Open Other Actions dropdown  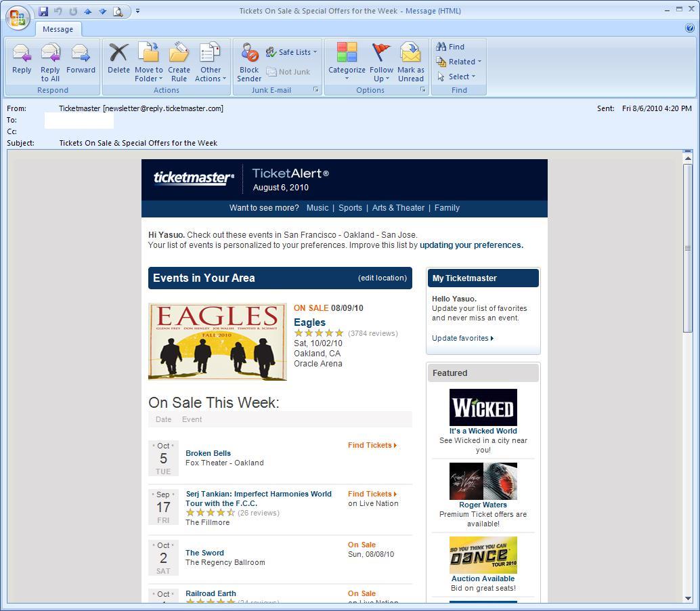[x=211, y=62]
